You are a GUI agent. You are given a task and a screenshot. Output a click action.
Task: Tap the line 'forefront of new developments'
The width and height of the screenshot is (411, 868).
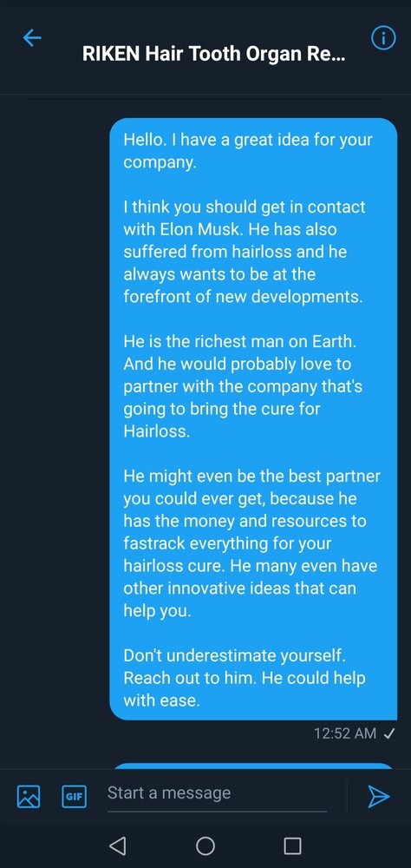click(243, 296)
